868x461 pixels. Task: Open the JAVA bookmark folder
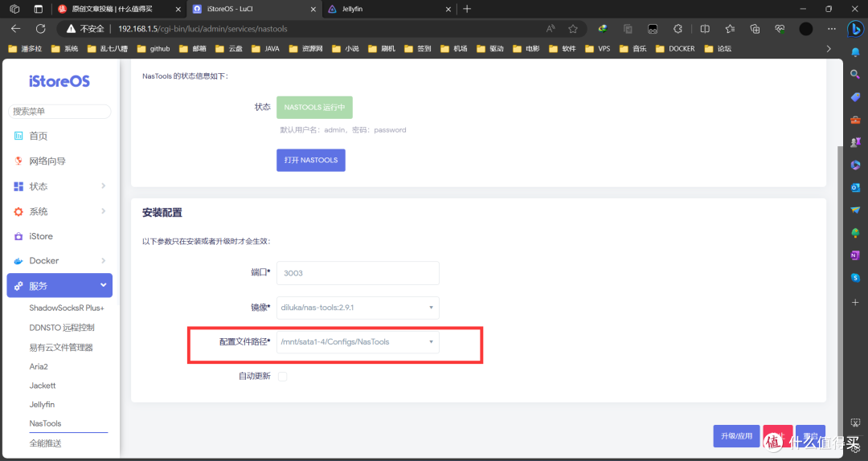266,49
